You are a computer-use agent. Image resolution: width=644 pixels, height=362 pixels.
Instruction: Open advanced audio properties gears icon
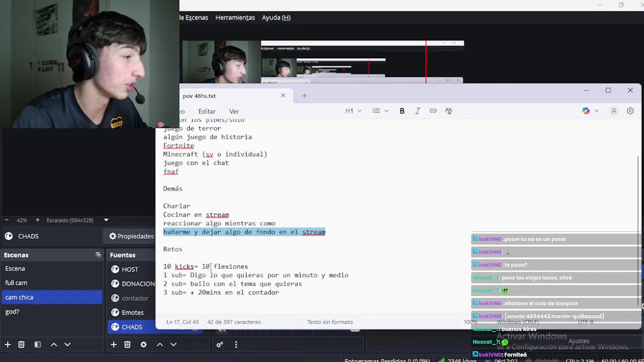[x=220, y=344]
